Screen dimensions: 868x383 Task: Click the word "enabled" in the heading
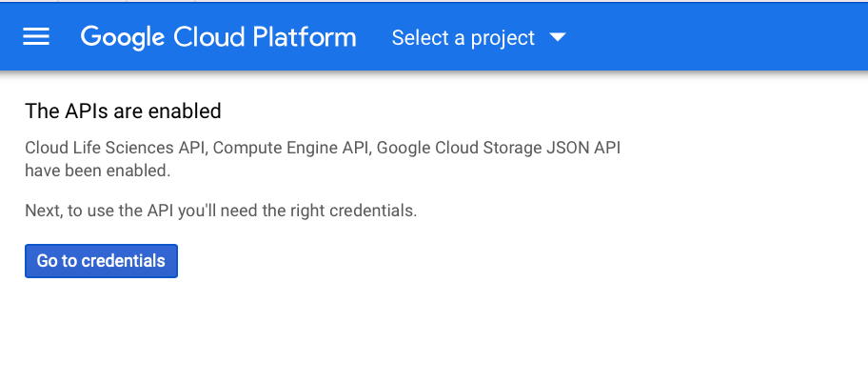coord(191,111)
